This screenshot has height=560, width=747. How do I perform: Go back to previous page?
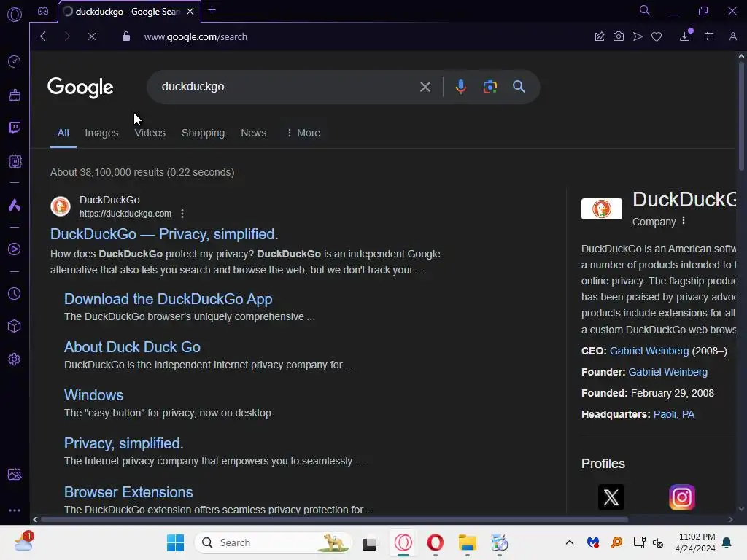[43, 36]
